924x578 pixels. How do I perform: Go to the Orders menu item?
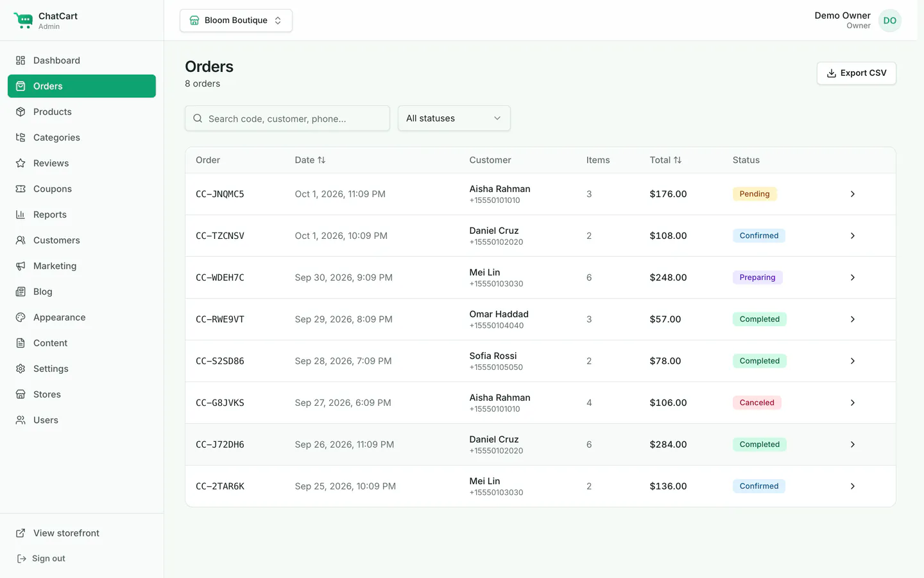coord(81,86)
